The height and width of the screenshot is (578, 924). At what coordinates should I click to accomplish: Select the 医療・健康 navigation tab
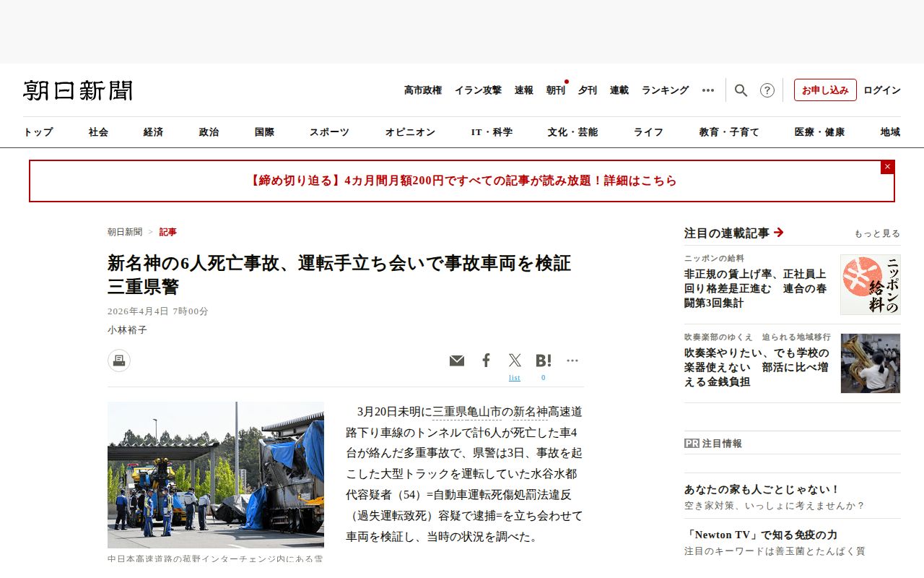820,132
